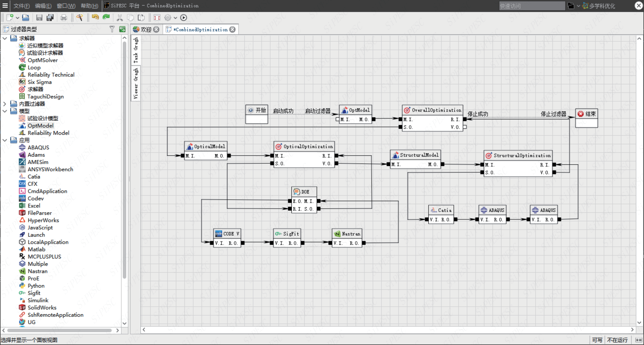
Task: Click the Save All toolbar icon
Action: (50, 18)
